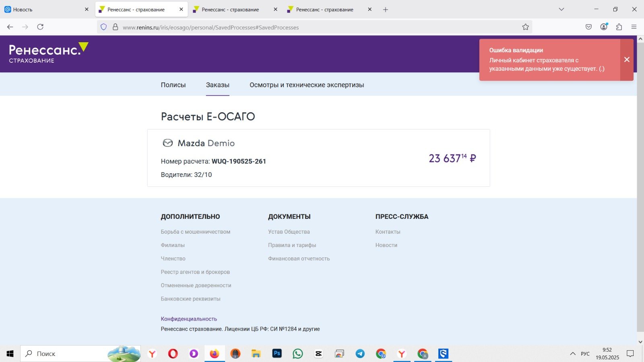Open Opera browser from taskbar
Screen dimensions: 644x362
click(173, 354)
